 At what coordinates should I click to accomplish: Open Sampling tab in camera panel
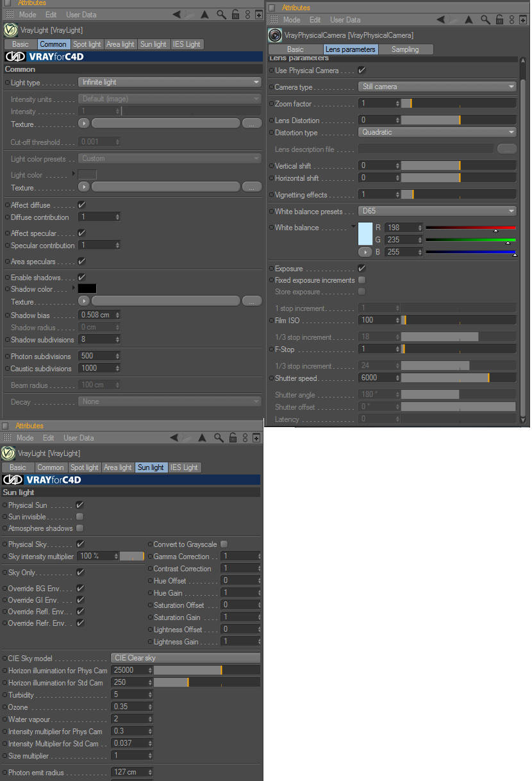[x=405, y=49]
